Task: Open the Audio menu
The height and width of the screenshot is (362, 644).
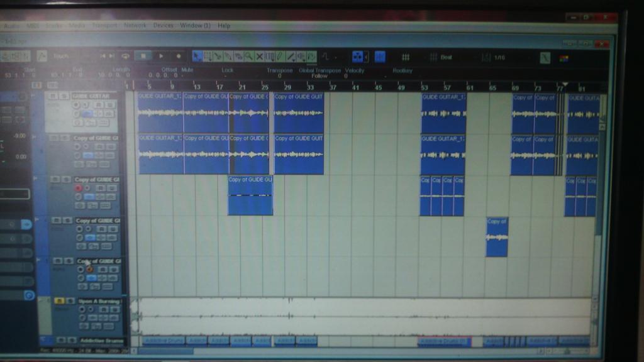Action: [x=11, y=26]
